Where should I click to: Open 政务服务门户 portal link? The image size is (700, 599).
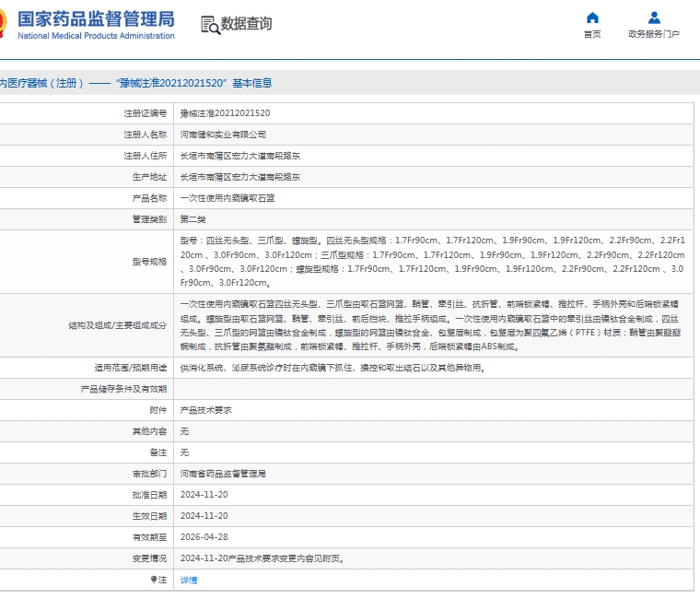pyautogui.click(x=654, y=34)
